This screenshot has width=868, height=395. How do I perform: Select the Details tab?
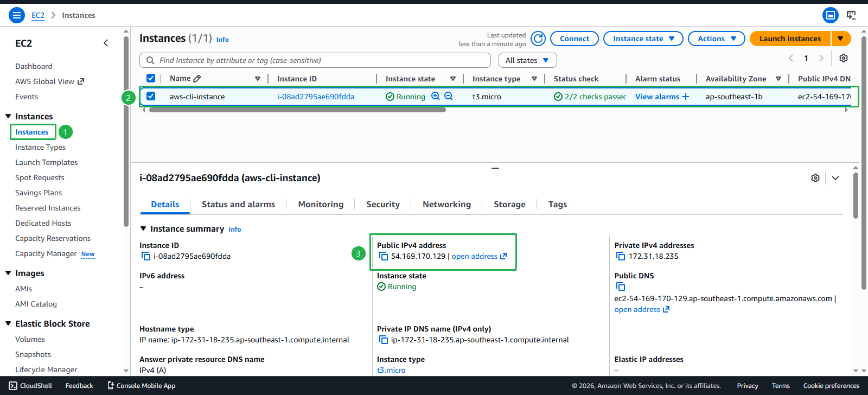point(165,205)
